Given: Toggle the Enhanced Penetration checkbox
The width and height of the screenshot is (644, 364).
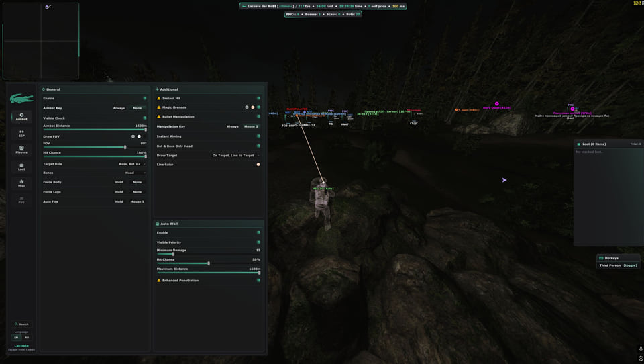Looking at the screenshot, I should 258,281.
